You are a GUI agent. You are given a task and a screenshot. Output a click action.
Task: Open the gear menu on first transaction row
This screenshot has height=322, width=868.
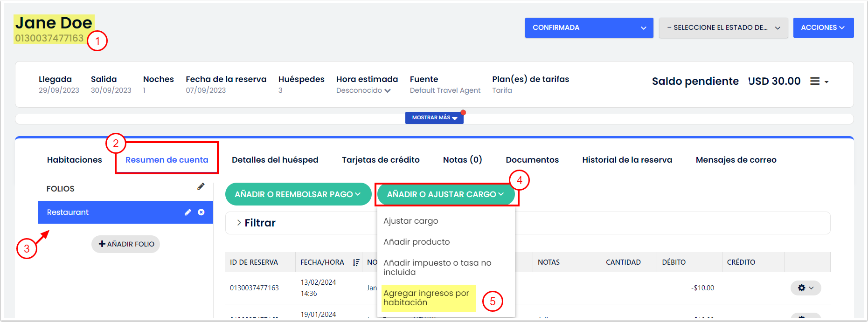click(x=805, y=288)
